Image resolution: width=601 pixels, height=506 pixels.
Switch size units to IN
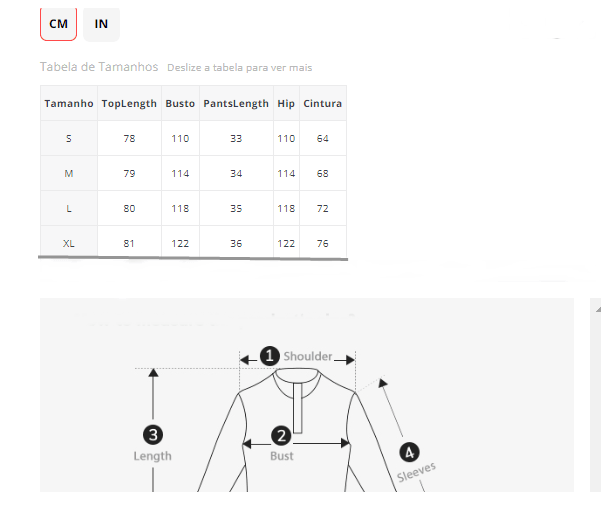(x=101, y=24)
